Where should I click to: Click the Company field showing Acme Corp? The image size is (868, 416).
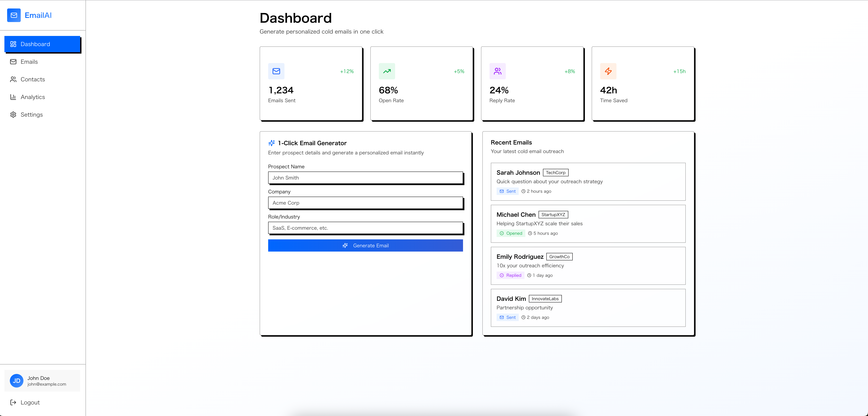pyautogui.click(x=365, y=203)
